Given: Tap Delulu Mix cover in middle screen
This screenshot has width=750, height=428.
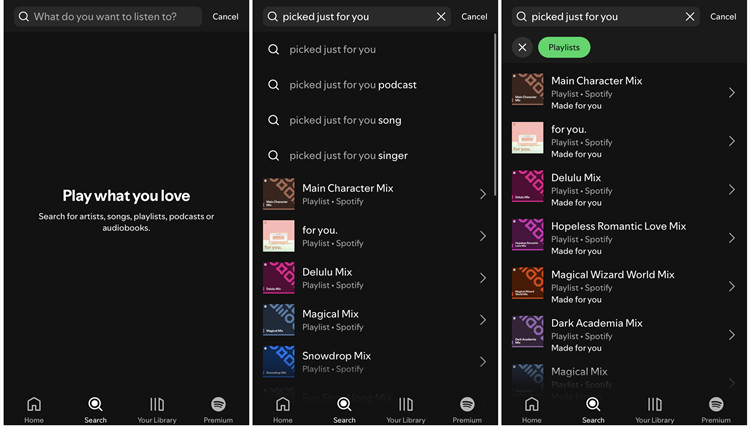Looking at the screenshot, I should point(278,278).
